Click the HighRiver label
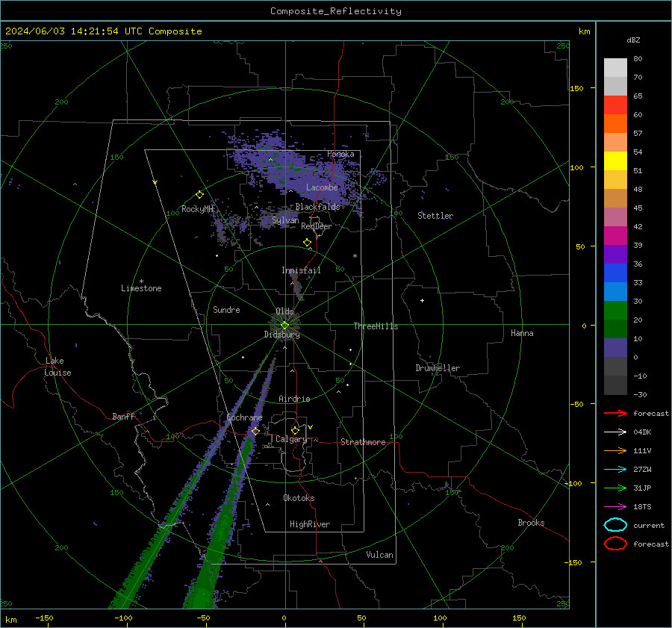672x628 pixels. pyautogui.click(x=310, y=524)
